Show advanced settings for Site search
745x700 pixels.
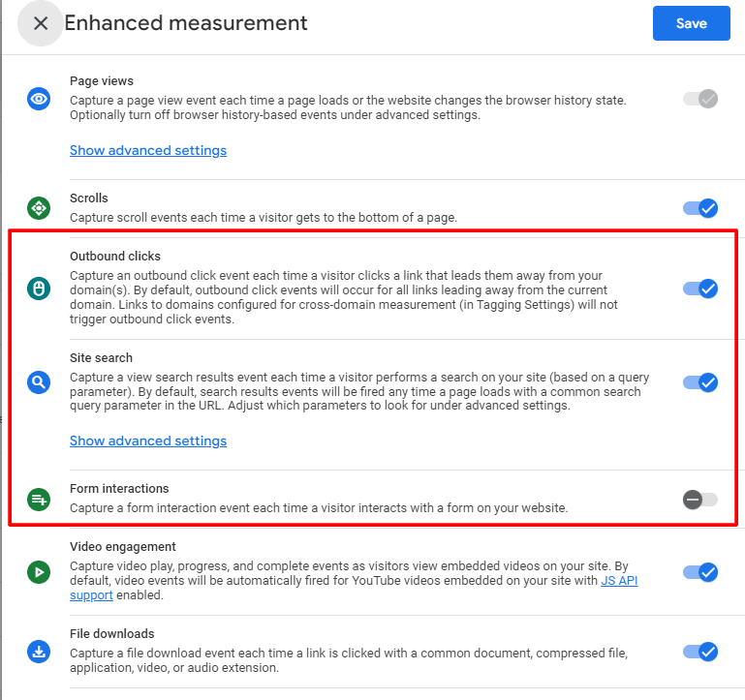tap(148, 441)
